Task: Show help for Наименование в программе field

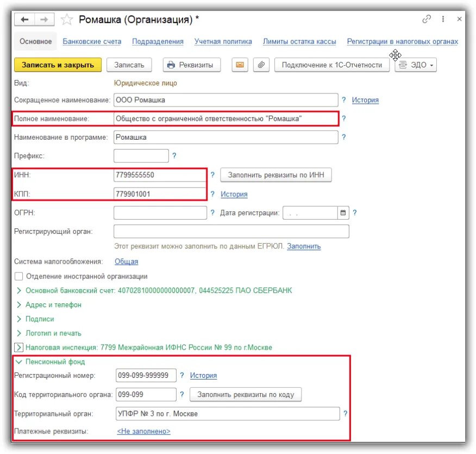Action: tap(343, 137)
